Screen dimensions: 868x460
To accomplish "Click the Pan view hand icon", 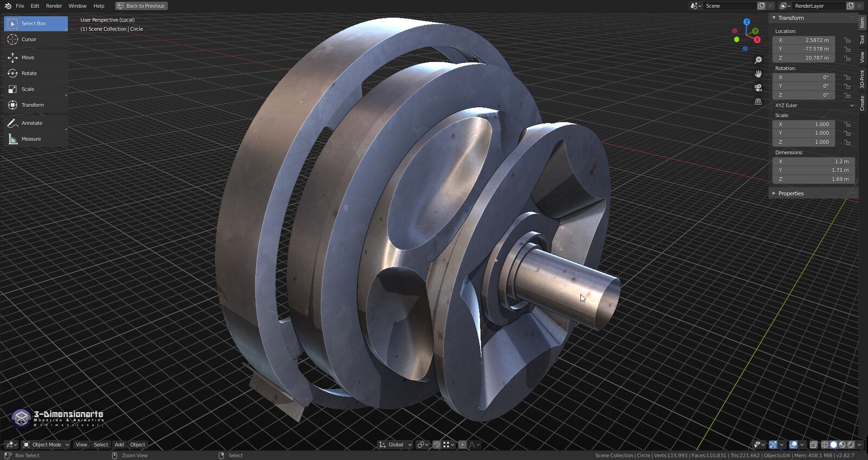I will pos(758,74).
